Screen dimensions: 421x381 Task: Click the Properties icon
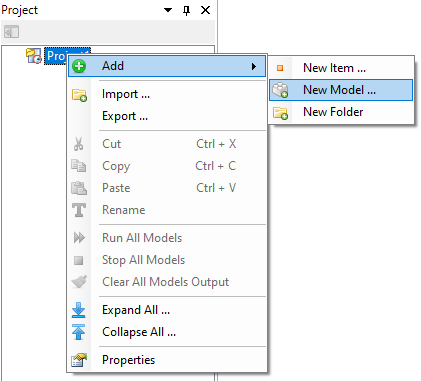(x=79, y=360)
